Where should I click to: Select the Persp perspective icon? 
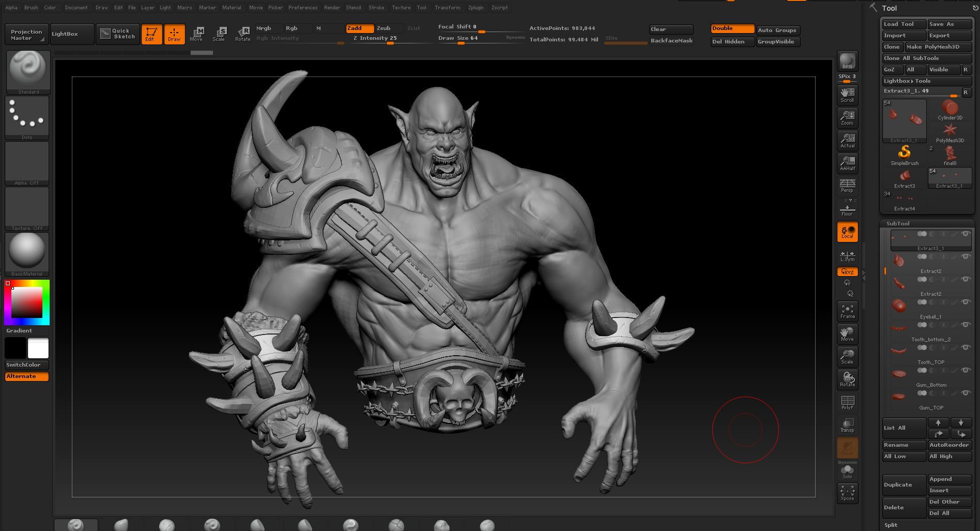pos(847,186)
